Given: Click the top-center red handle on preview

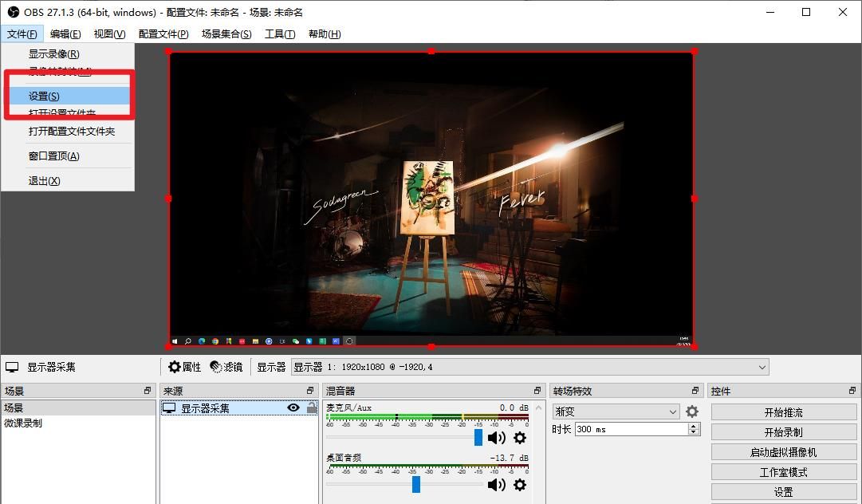Looking at the screenshot, I should (x=431, y=52).
